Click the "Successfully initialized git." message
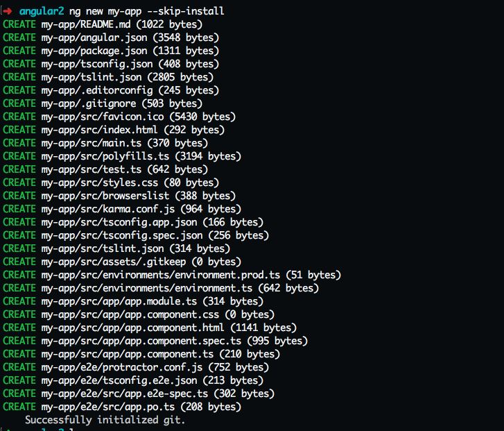Screen dimensions: 504x431 coord(105,420)
